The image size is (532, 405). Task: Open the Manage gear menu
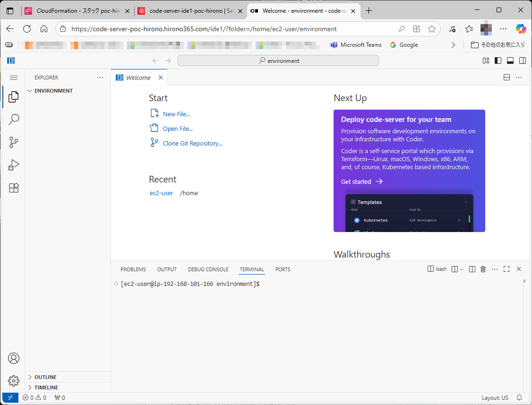(14, 381)
